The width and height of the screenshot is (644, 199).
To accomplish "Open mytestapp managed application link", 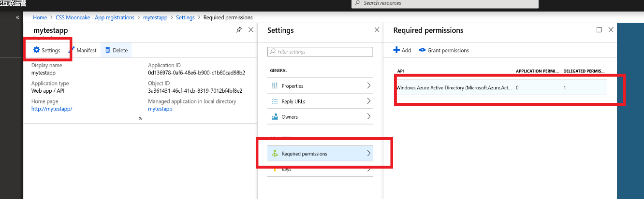I will click(160, 109).
